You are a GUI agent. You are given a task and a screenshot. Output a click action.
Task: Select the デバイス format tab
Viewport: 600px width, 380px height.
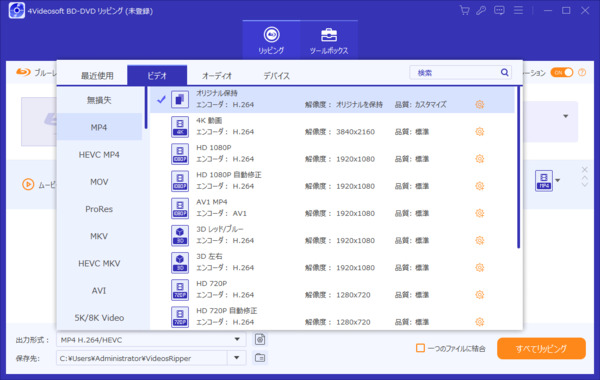(x=276, y=75)
